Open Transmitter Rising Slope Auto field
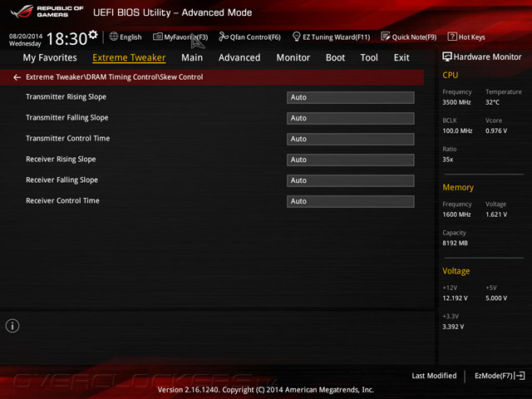The image size is (532, 399). 351,97
